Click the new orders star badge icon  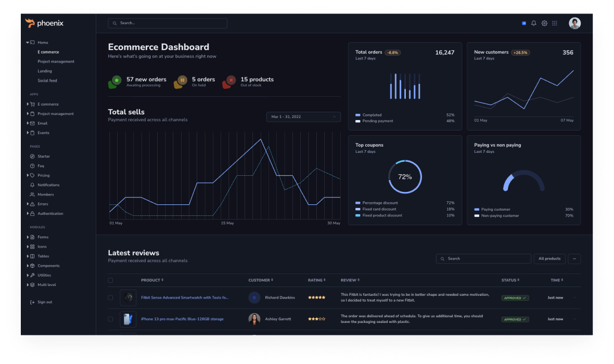click(116, 81)
